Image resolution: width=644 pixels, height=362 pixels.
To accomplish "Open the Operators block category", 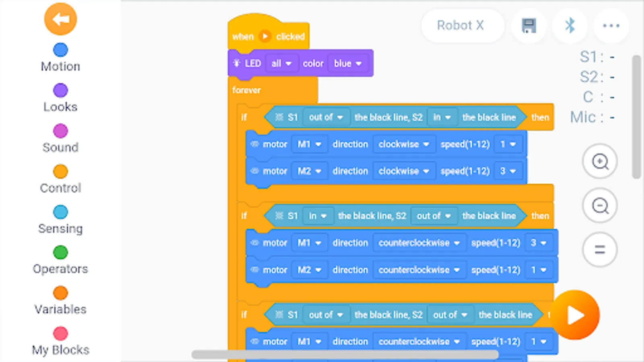I will (60, 261).
